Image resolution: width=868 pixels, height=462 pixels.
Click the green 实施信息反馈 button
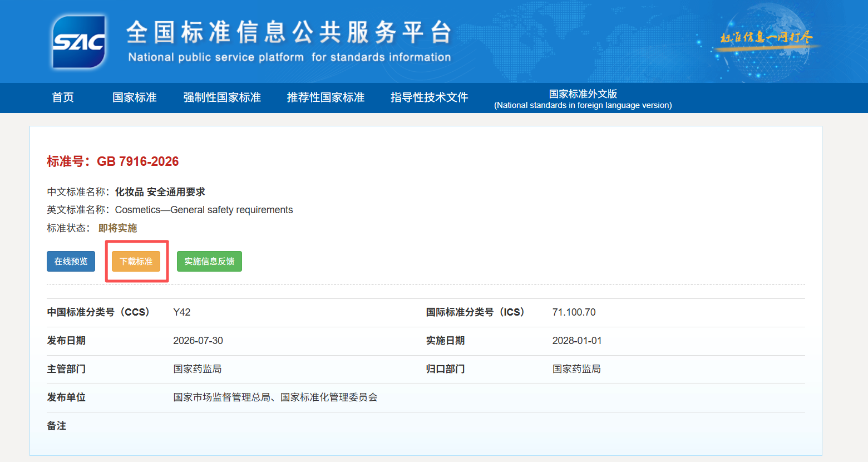coord(209,262)
